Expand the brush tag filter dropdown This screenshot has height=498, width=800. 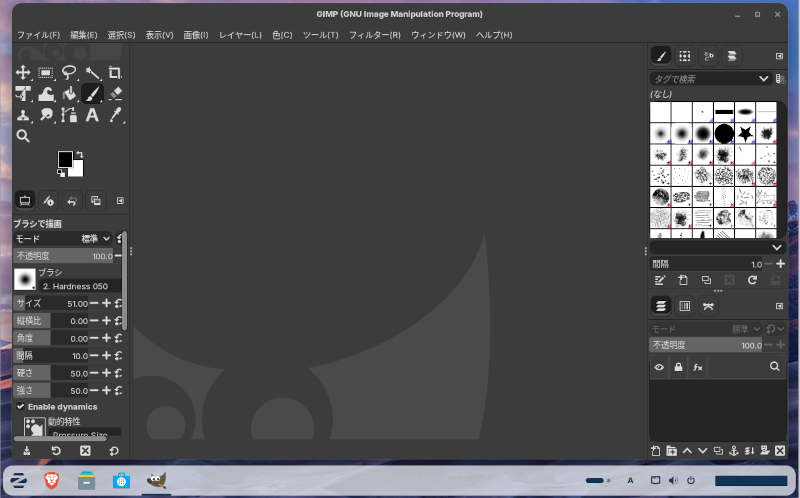point(764,79)
